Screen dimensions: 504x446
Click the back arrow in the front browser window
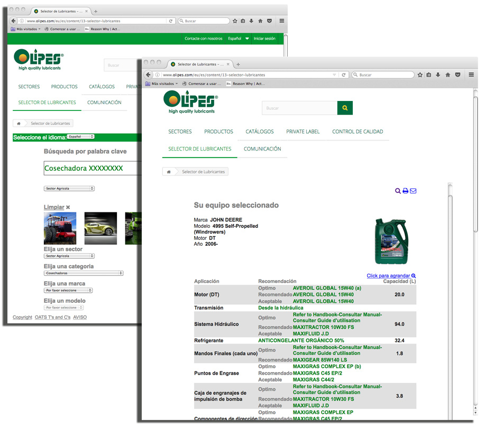click(x=148, y=75)
